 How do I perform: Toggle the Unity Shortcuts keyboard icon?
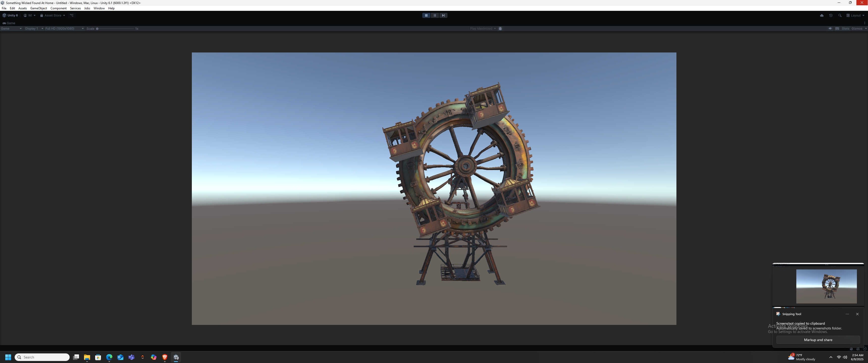tap(837, 29)
